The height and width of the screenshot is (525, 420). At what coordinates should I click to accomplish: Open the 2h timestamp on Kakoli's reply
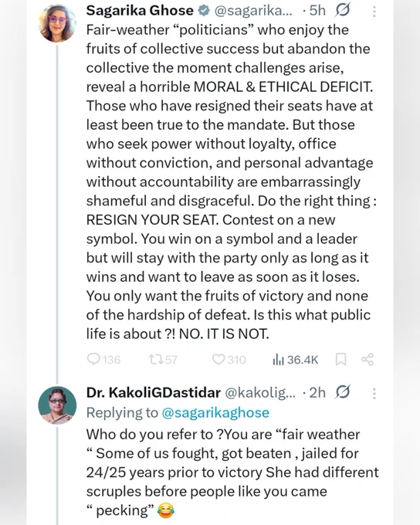coord(317,392)
